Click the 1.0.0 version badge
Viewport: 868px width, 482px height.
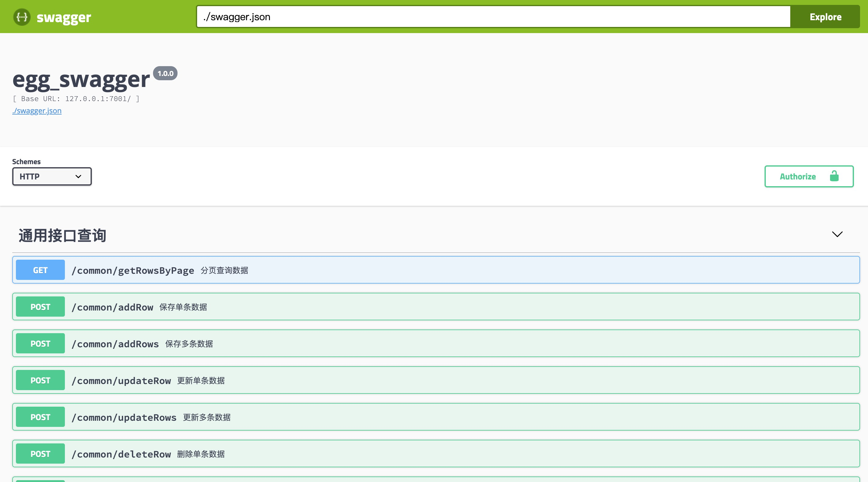[165, 73]
